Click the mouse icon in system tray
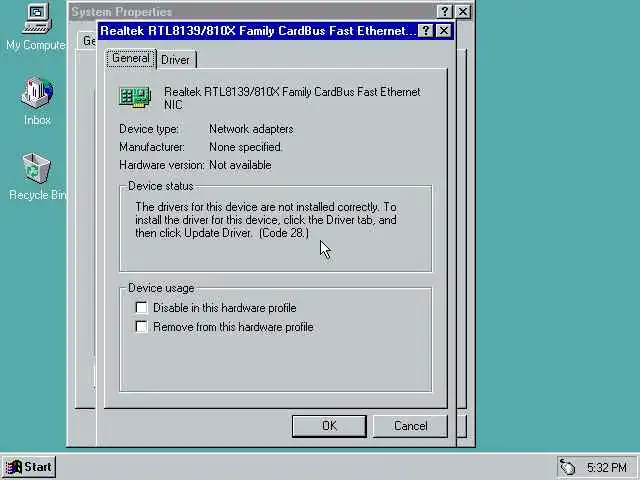Screen dimensions: 640x480 pos(568,467)
